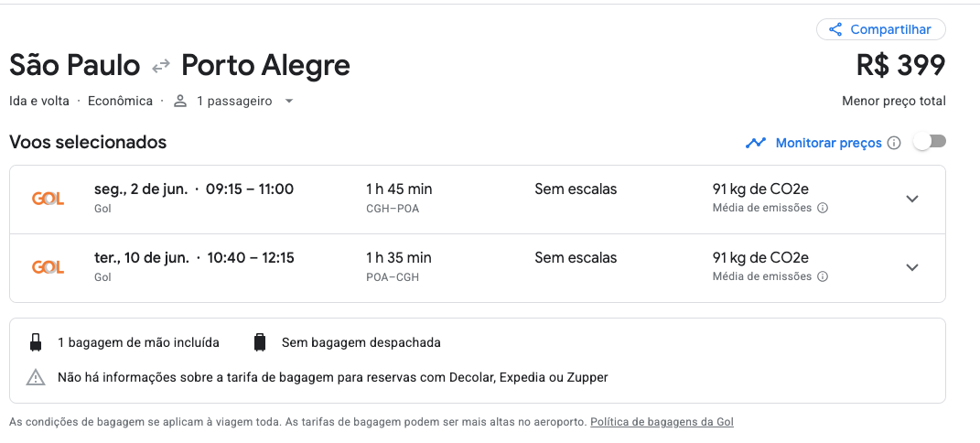Open Política de bagagens da Gol link
This screenshot has height=443, width=980.
pyautogui.click(x=662, y=422)
